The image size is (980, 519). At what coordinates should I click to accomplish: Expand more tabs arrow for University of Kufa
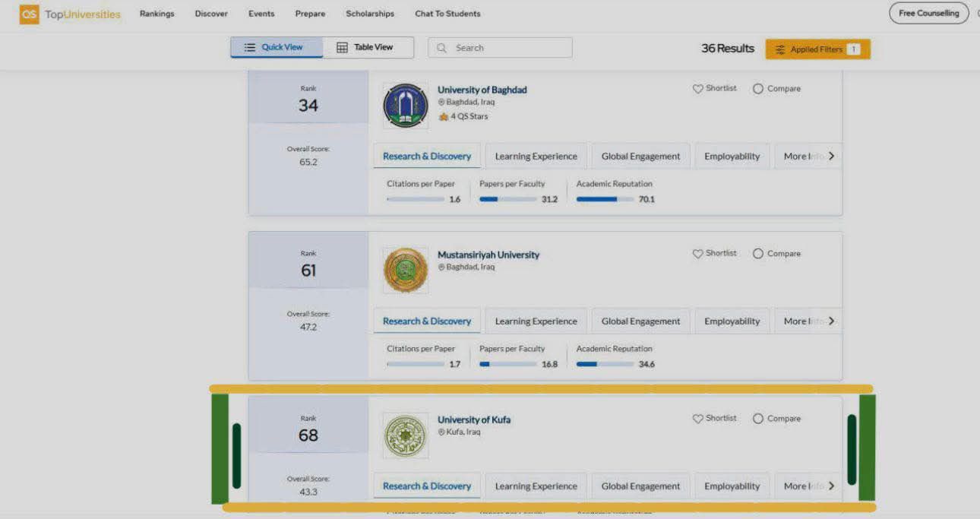pos(831,486)
